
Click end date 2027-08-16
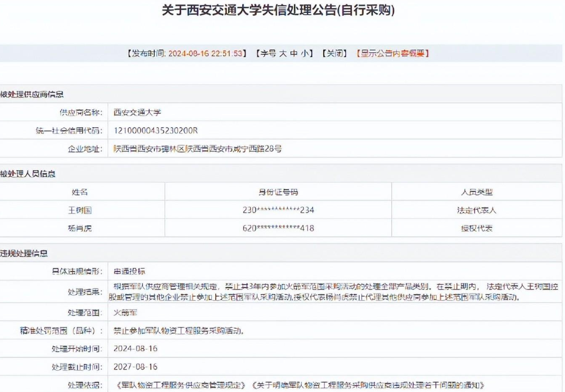(135, 367)
